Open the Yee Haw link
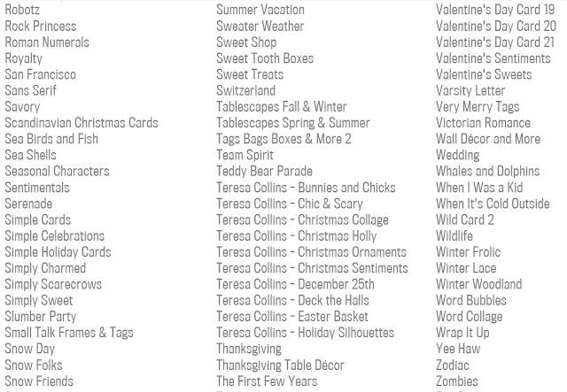This screenshot has width=567, height=392. (458, 349)
